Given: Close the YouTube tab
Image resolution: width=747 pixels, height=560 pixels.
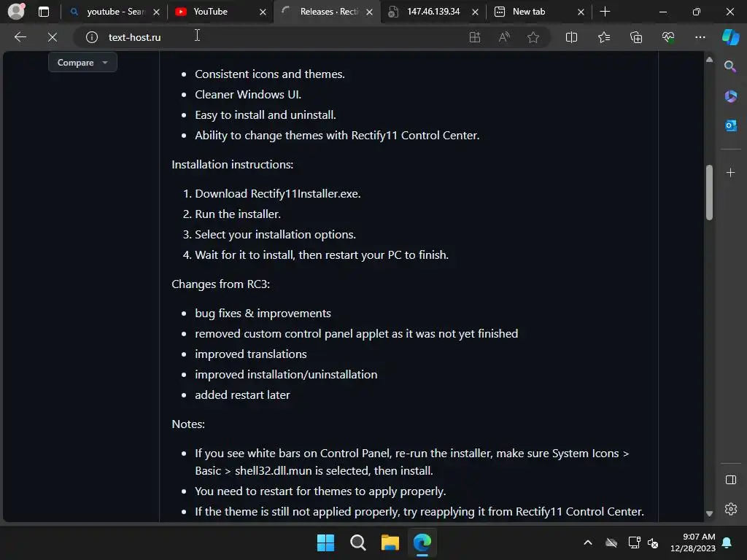Looking at the screenshot, I should [263, 12].
